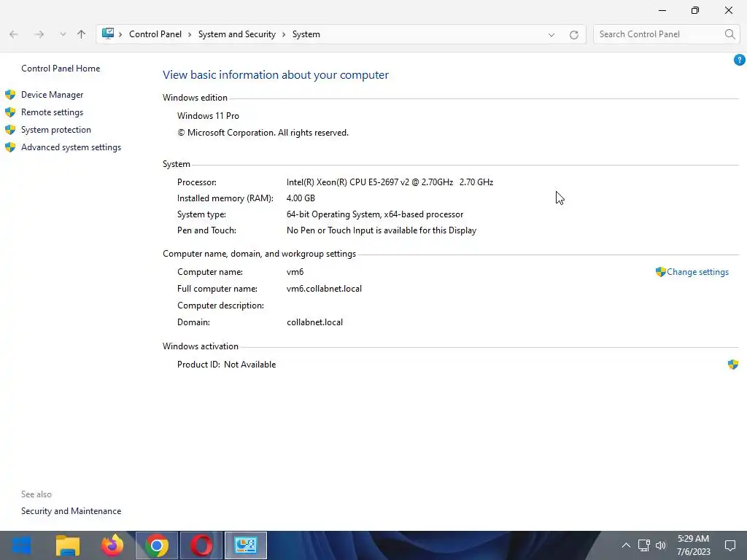Screen dimensions: 747x560
Task: Expand the address bar history dropdown
Action: point(551,35)
